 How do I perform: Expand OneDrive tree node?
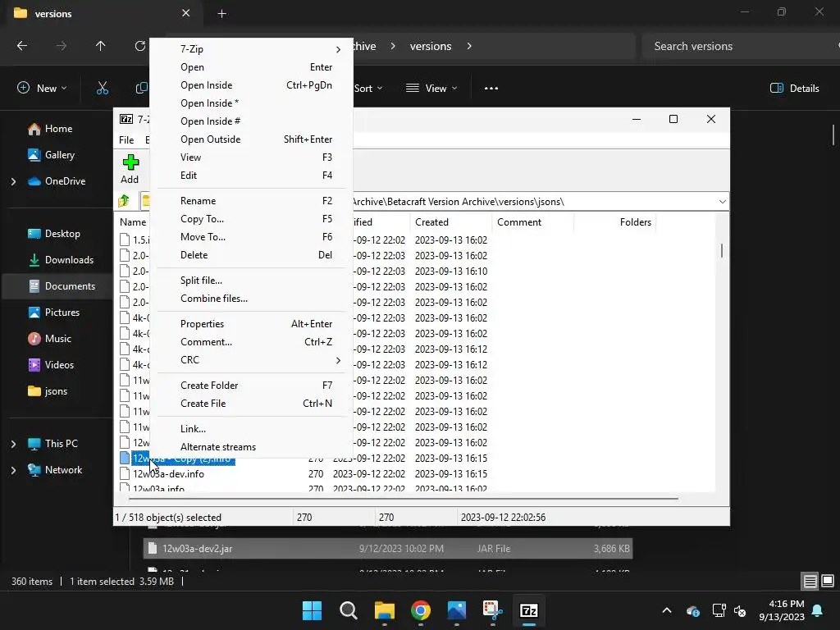tap(13, 181)
